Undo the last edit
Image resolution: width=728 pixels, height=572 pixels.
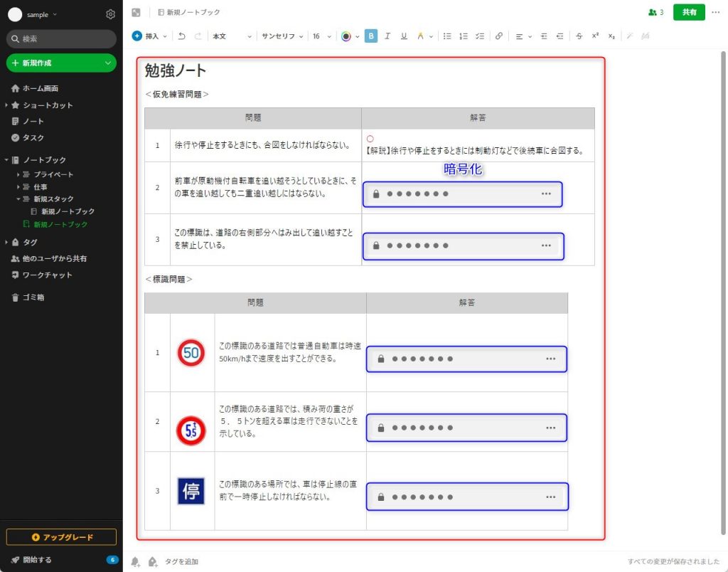181,36
